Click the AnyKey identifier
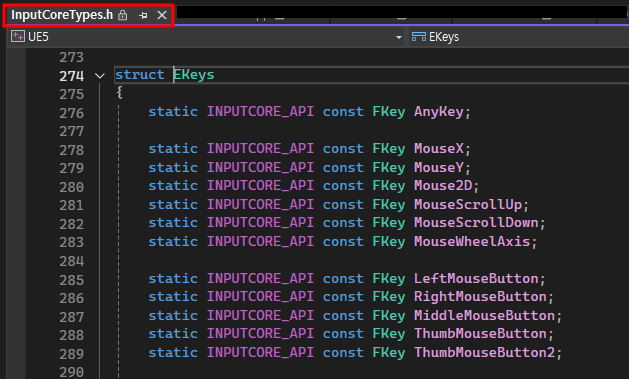This screenshot has height=379, width=629. click(438, 111)
